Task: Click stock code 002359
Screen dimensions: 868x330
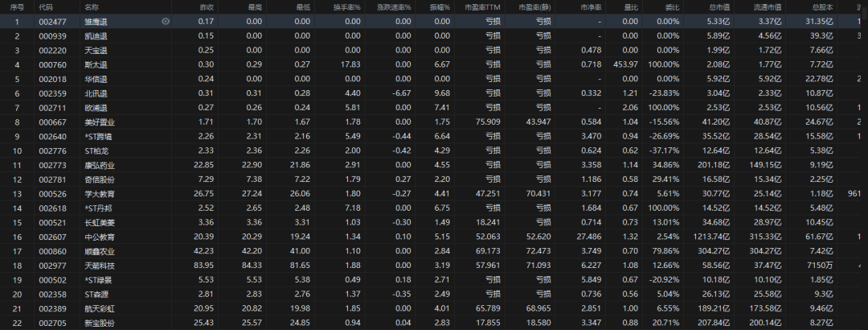Action: (x=52, y=93)
